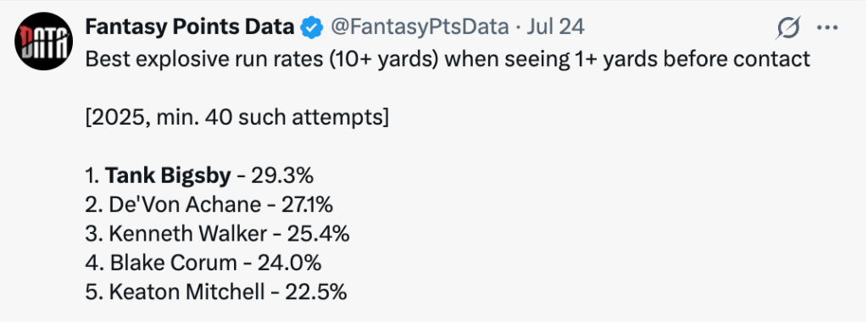Image resolution: width=868 pixels, height=322 pixels.
Task: Open the three-dot More options menu
Action: coord(827,27)
